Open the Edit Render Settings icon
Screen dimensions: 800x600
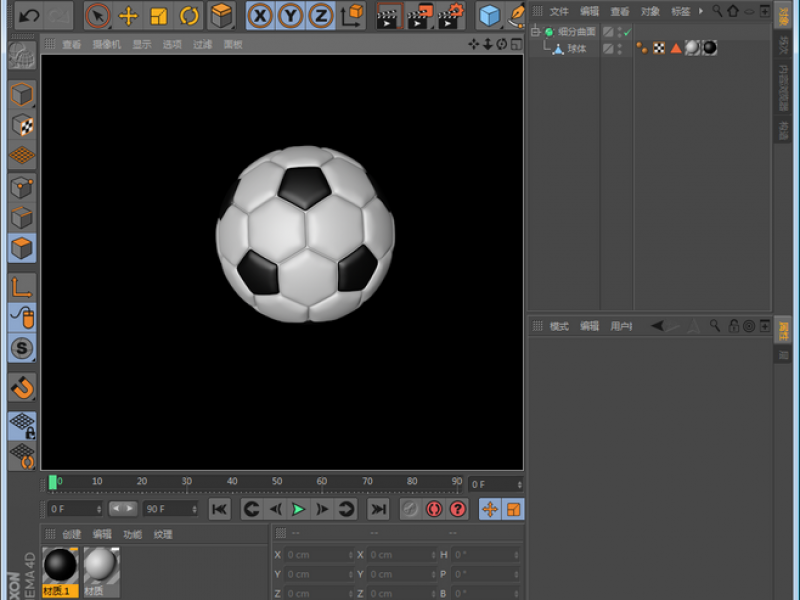click(x=452, y=15)
